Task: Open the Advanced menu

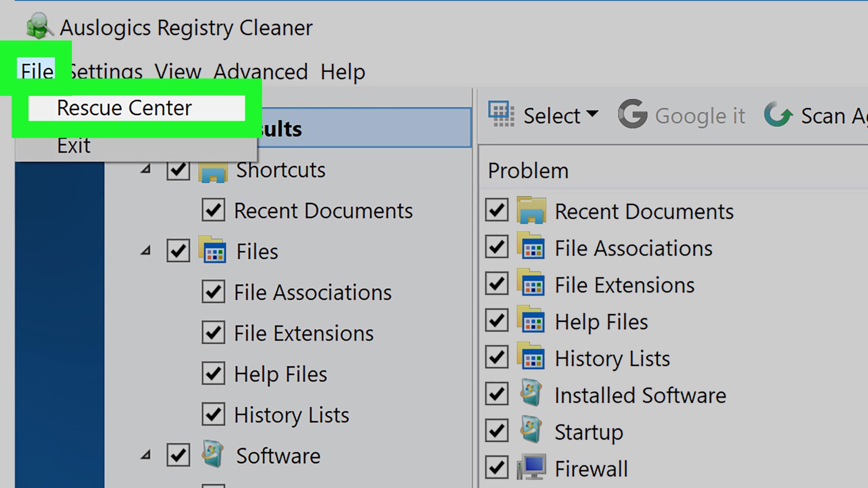Action: (260, 72)
